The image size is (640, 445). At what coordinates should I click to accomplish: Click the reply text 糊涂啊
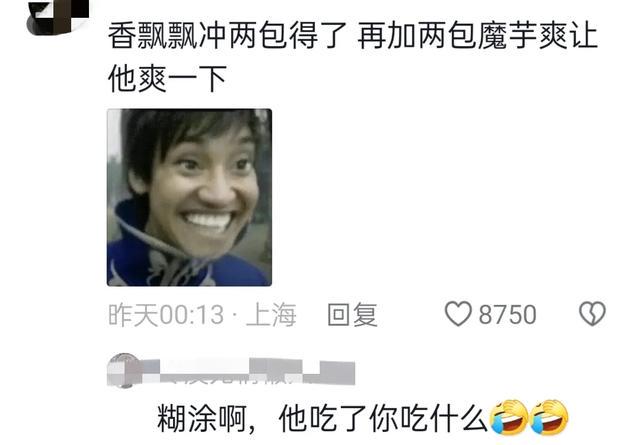coord(202,418)
